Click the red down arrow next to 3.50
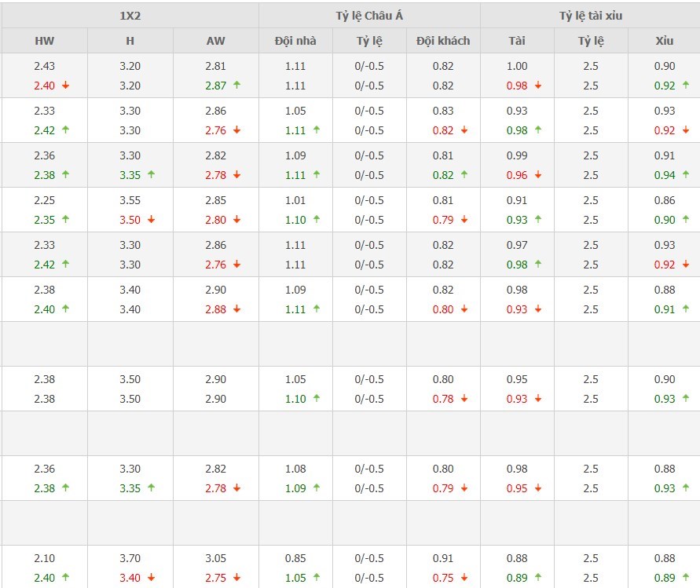 coord(151,220)
